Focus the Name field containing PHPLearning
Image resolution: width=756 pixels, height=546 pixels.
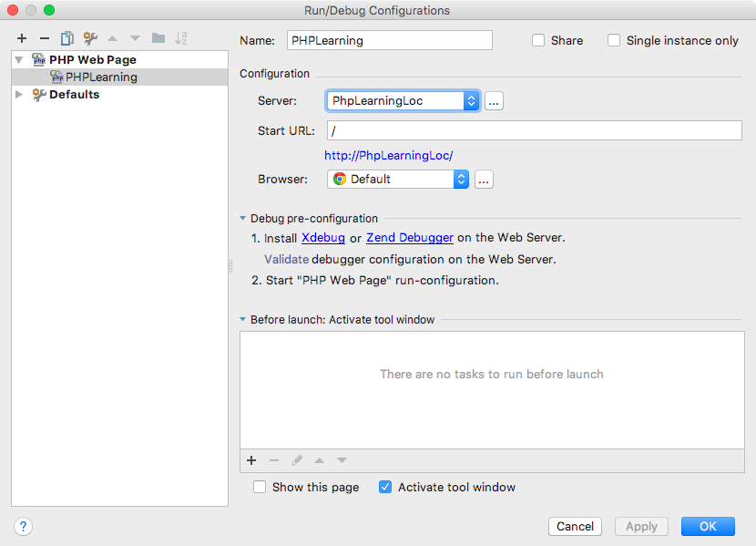390,40
